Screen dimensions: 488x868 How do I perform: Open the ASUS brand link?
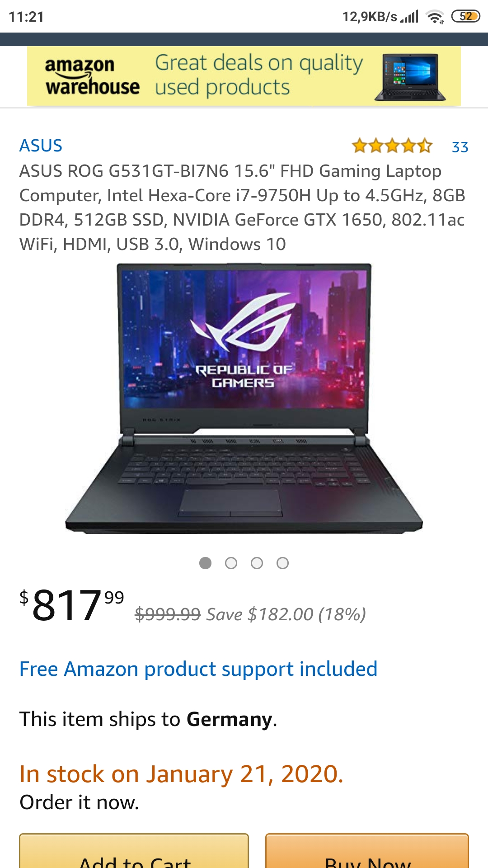(41, 146)
